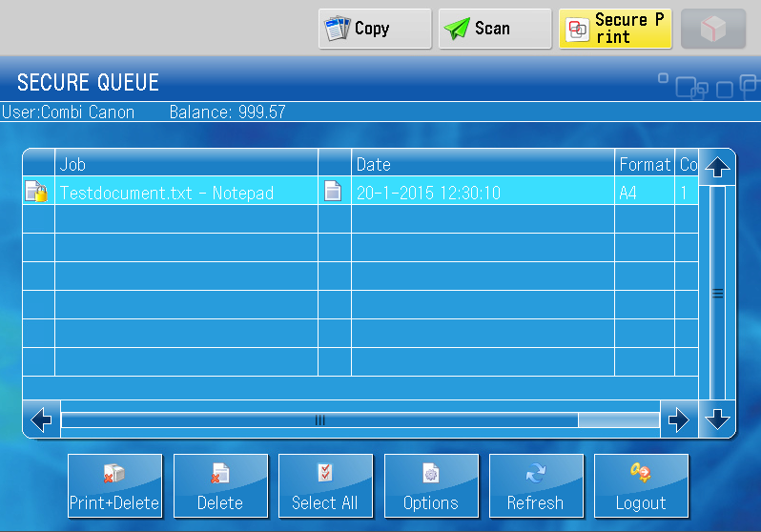
Task: Open the Copy function
Action: pos(374,29)
